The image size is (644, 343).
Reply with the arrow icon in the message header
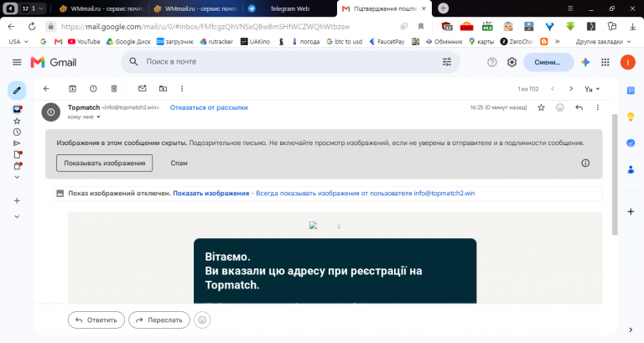(579, 107)
